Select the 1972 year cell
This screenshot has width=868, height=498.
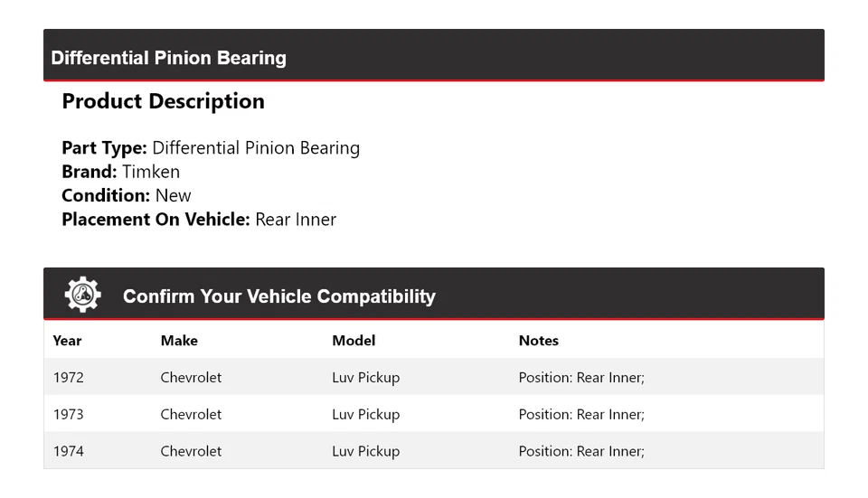pyautogui.click(x=69, y=378)
